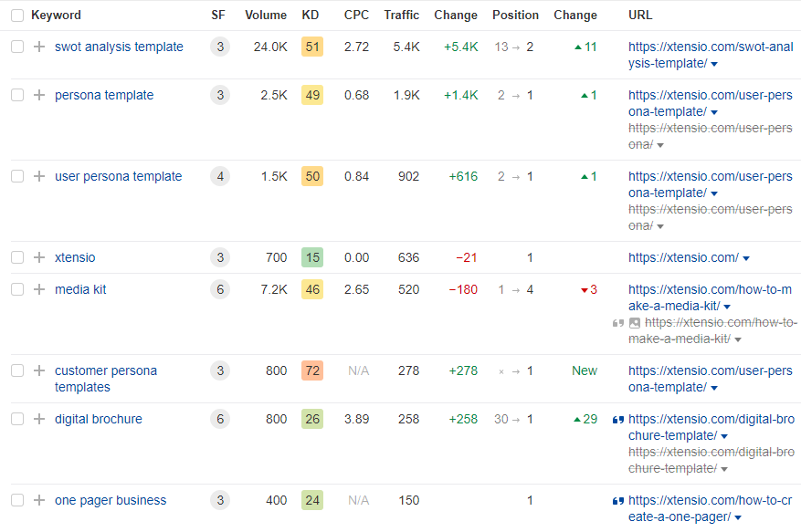801x532 pixels.
Task: Click the plus icon beside one pager business
Action: click(39, 501)
